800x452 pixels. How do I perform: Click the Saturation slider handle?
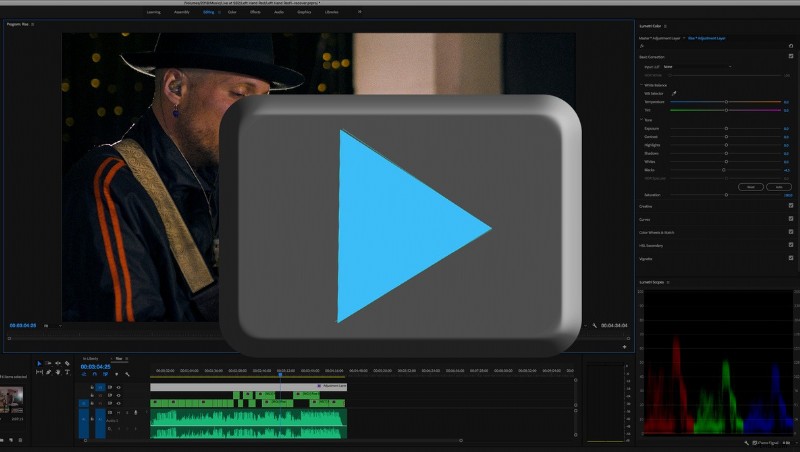(726, 194)
